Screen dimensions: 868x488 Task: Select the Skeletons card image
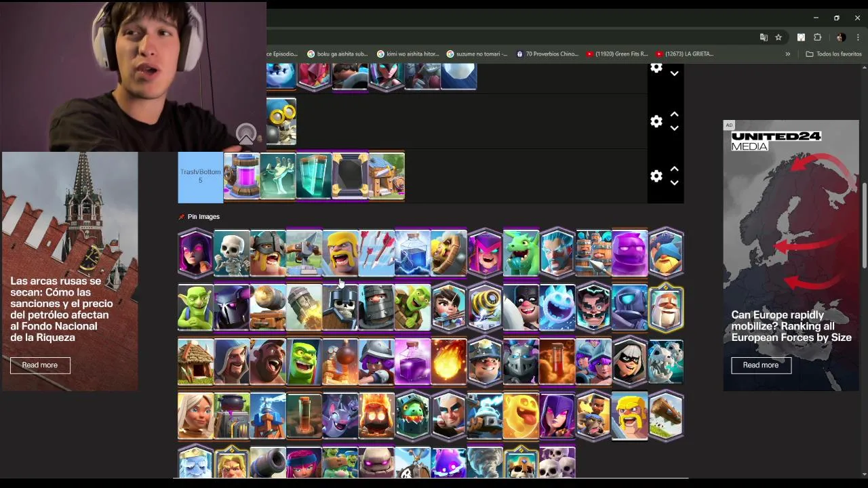[x=231, y=253]
